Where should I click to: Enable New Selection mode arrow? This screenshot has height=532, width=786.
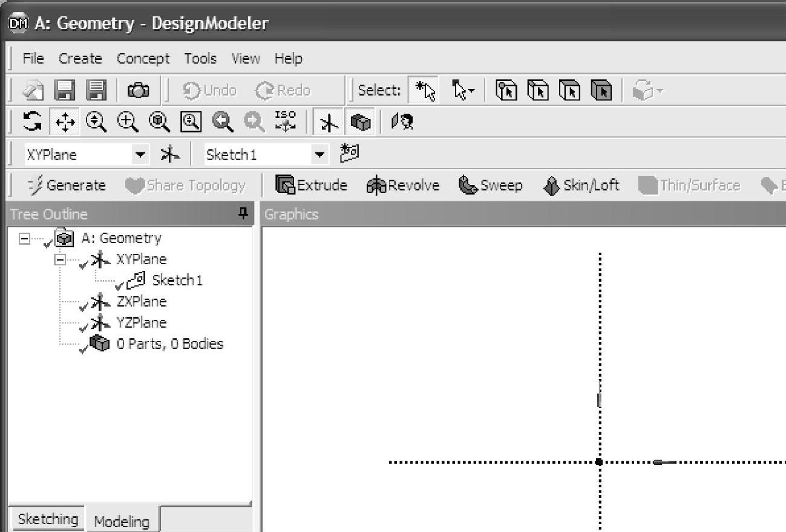pos(424,91)
